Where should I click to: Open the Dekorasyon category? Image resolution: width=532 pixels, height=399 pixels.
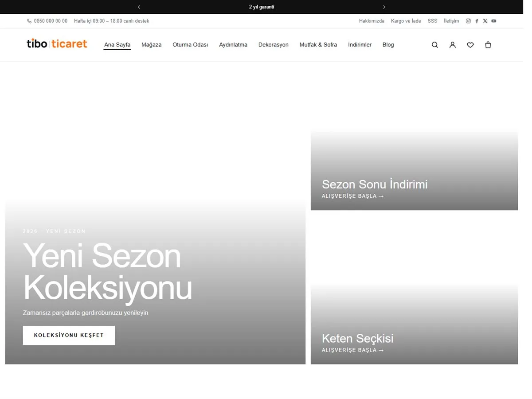point(274,45)
